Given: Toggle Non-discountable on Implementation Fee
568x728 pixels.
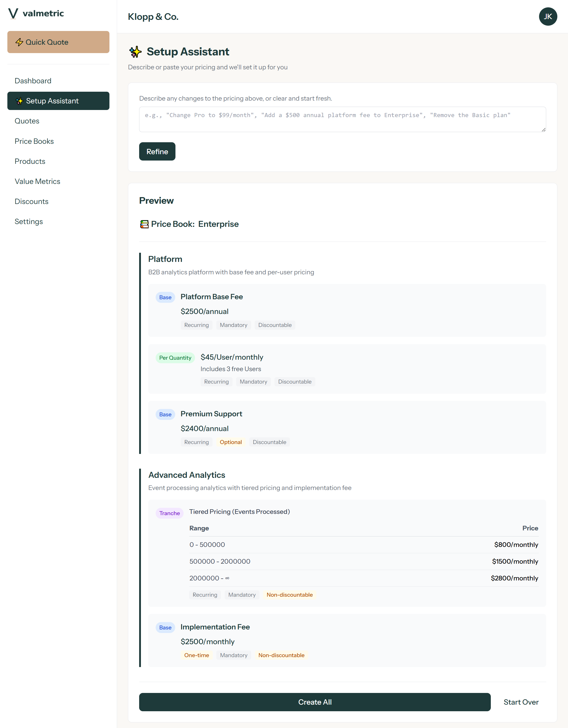Looking at the screenshot, I should [x=281, y=655].
